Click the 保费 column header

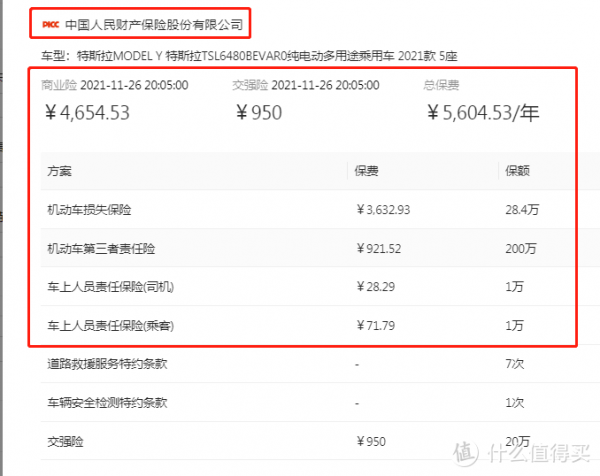pyautogui.click(x=366, y=171)
